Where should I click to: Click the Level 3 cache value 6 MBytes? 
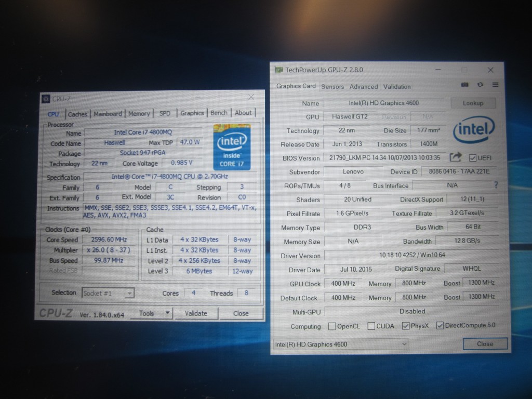(x=199, y=271)
